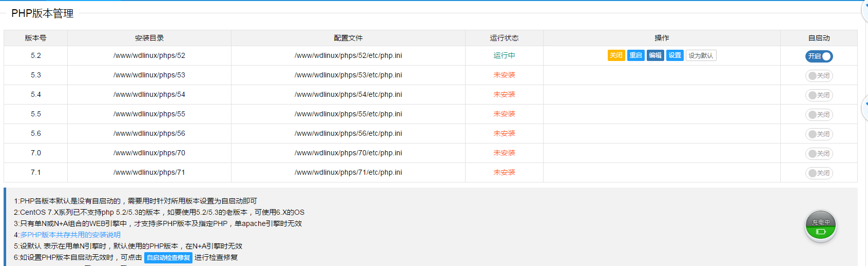Click the green 充电中 battery icon

click(820, 227)
